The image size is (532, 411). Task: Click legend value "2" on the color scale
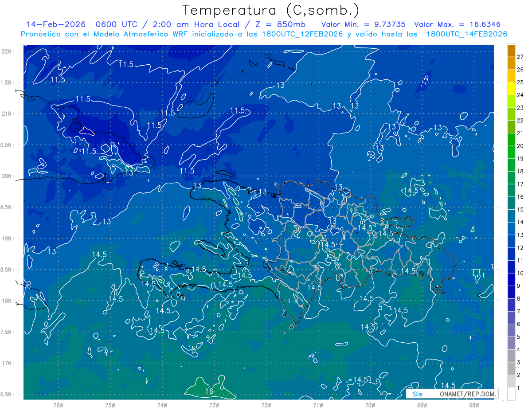(x=519, y=375)
